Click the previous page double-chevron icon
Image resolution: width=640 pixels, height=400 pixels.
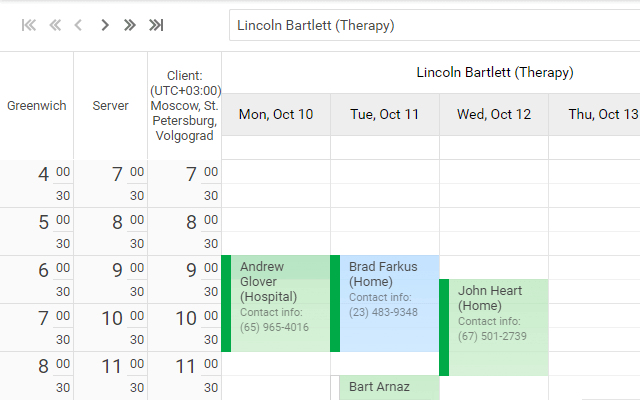click(54, 25)
